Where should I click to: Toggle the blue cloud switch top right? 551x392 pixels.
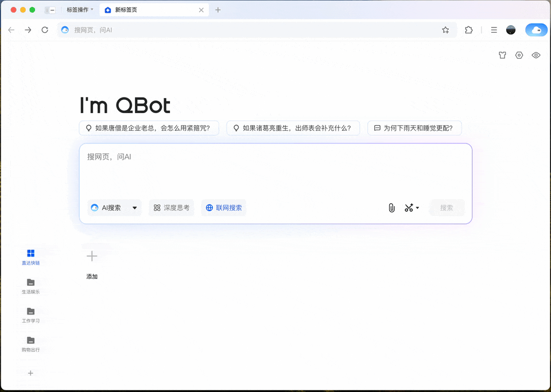point(536,30)
